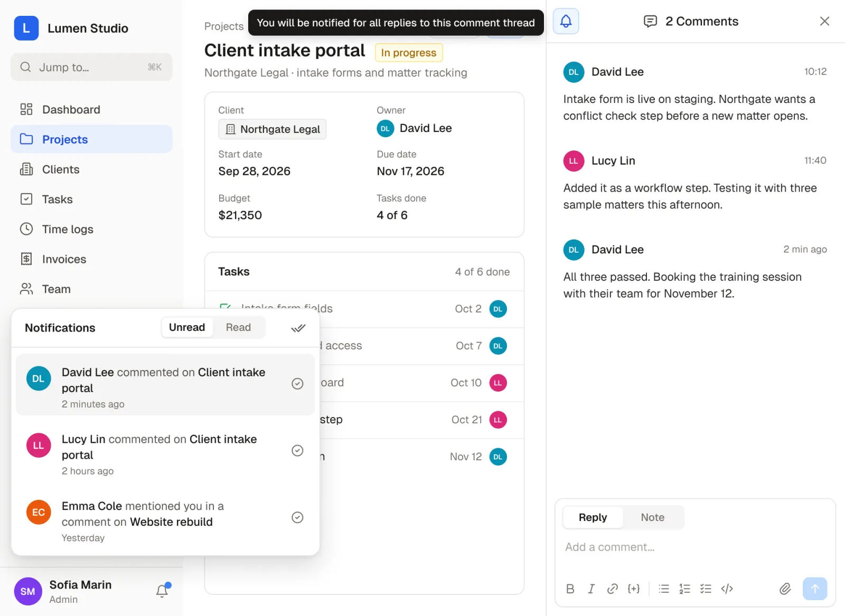
Task: Start a numbered list in the comment
Action: tap(684, 589)
